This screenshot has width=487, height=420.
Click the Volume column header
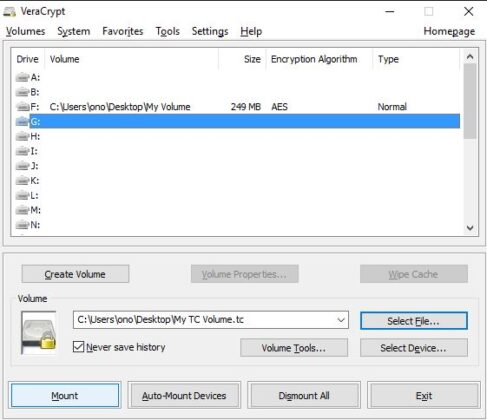132,59
